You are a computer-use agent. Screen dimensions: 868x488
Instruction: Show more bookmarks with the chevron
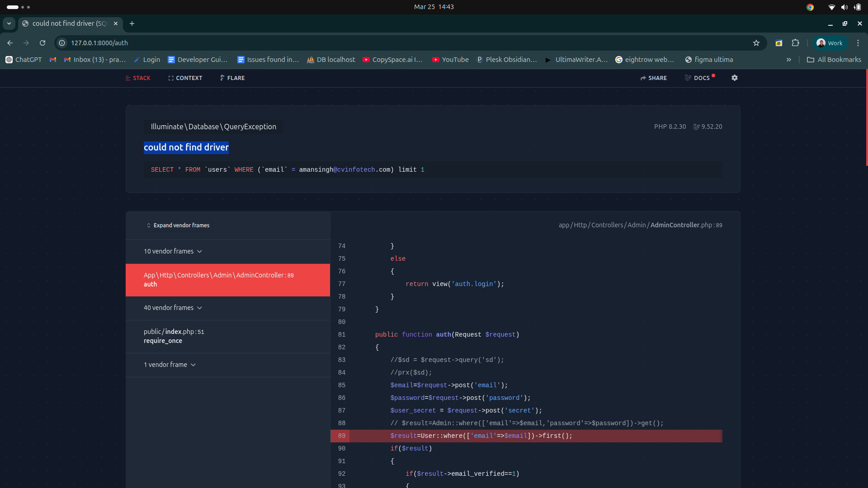pos(789,60)
